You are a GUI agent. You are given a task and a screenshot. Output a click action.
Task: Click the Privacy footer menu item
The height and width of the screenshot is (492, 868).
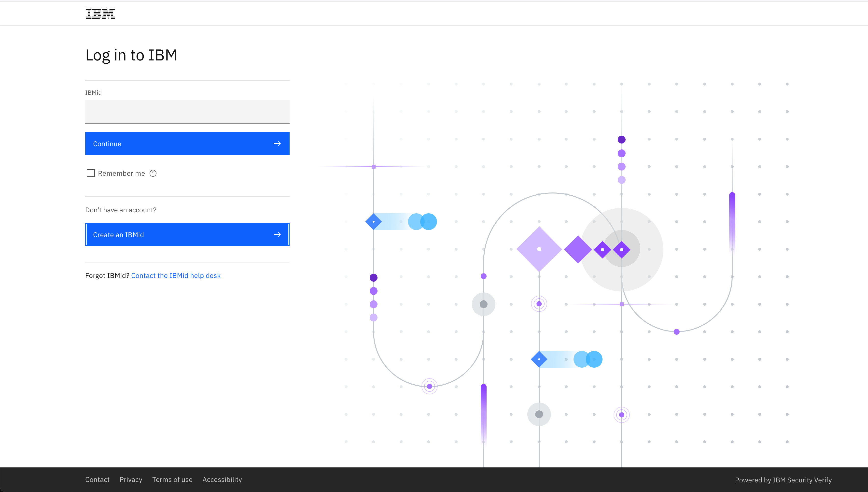tap(131, 479)
